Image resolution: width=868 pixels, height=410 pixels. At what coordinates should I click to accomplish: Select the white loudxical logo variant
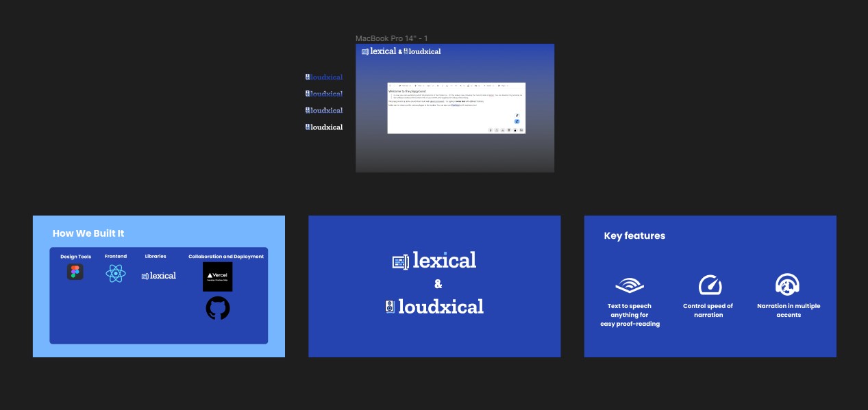coord(324,127)
